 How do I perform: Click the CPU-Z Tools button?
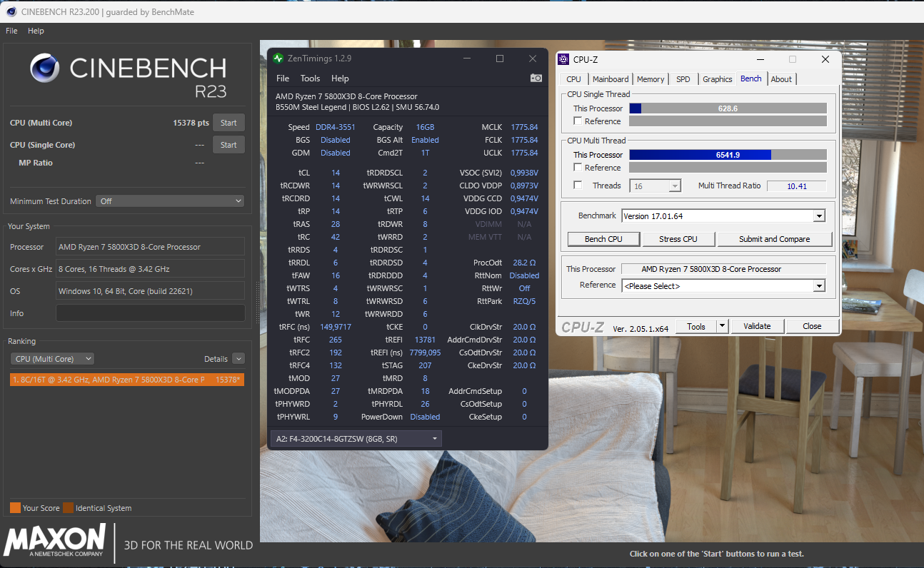point(696,326)
